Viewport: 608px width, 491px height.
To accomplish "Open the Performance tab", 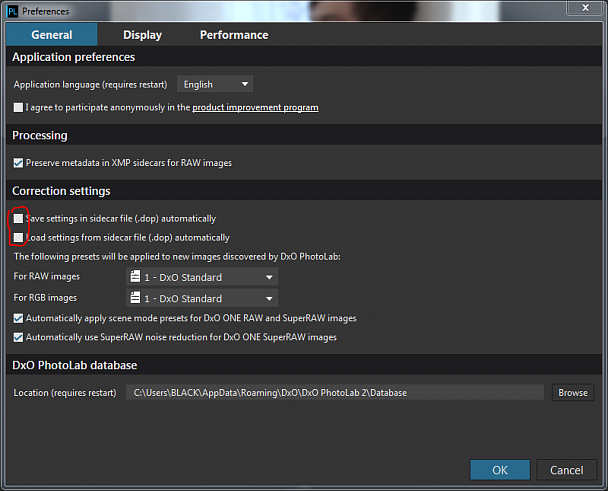I will (x=234, y=35).
